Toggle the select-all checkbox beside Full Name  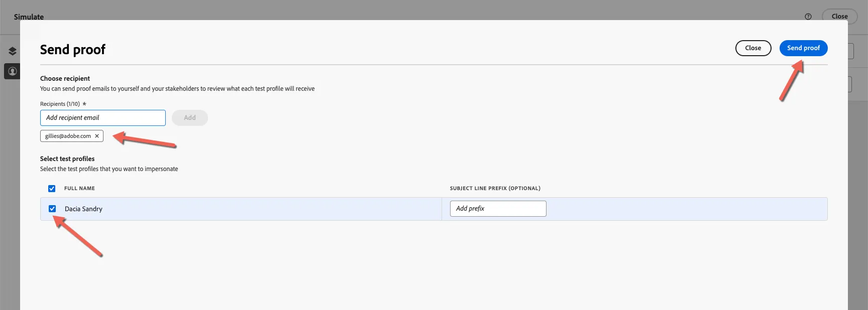pos(52,189)
